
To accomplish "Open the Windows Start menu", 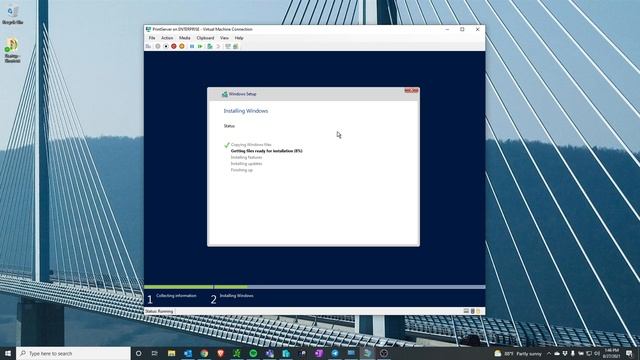I will tap(8, 353).
